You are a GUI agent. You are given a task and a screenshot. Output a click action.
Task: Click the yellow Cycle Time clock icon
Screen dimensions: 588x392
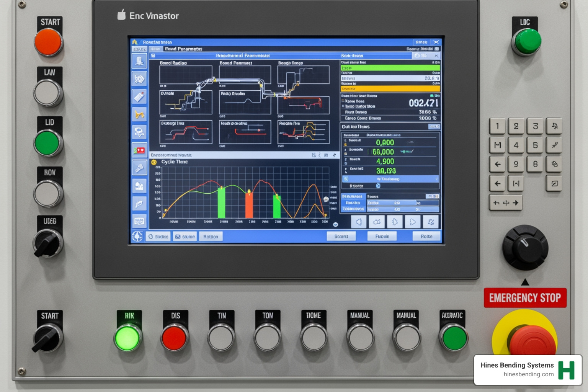tap(155, 162)
